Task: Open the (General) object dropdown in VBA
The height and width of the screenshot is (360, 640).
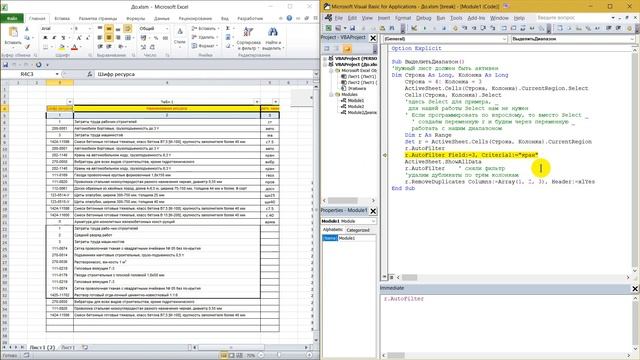Action: [x=504, y=39]
